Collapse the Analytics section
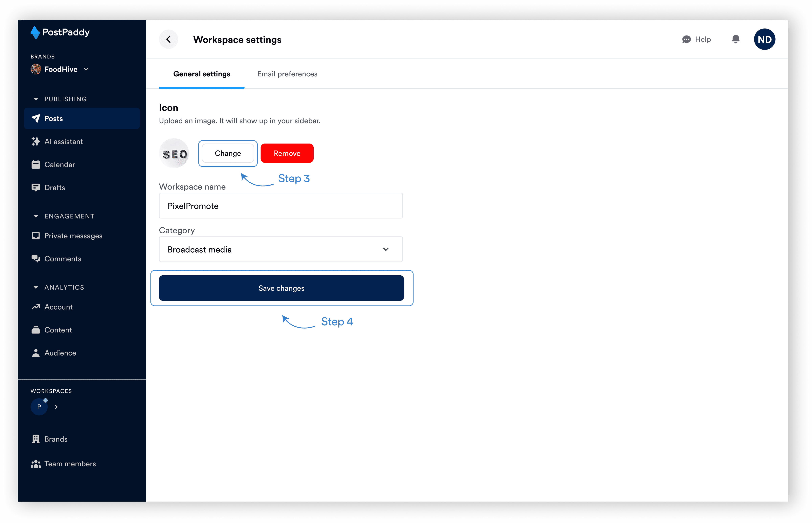The image size is (812, 523). [x=36, y=287]
